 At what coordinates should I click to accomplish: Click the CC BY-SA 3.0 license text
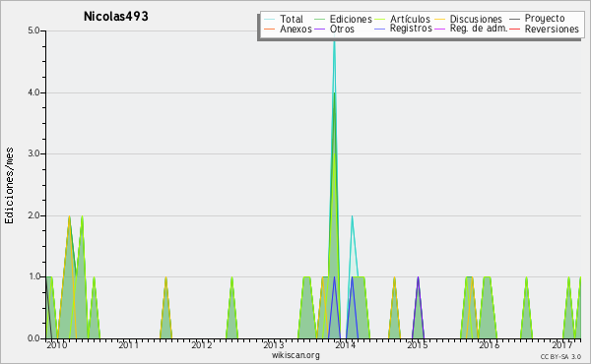tap(560, 357)
